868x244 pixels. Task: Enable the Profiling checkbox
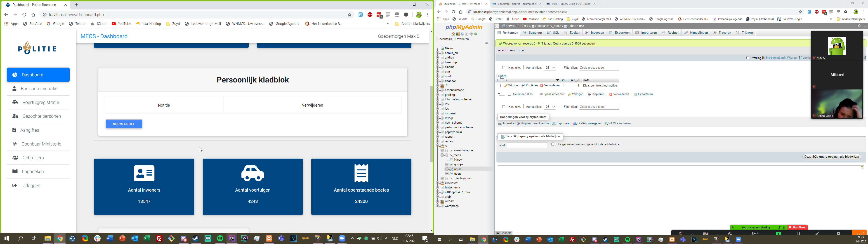pyautogui.click(x=748, y=58)
